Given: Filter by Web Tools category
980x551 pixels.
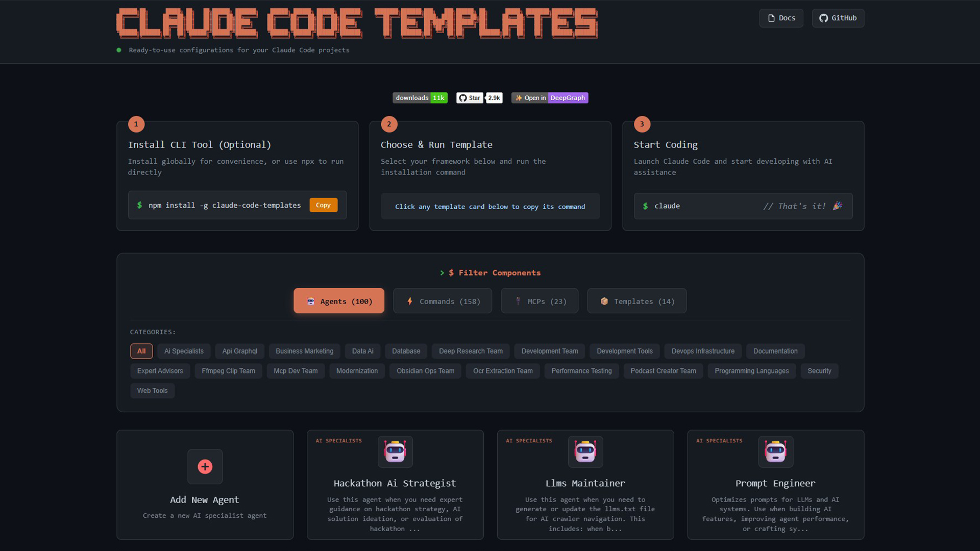Looking at the screenshot, I should tap(152, 391).
